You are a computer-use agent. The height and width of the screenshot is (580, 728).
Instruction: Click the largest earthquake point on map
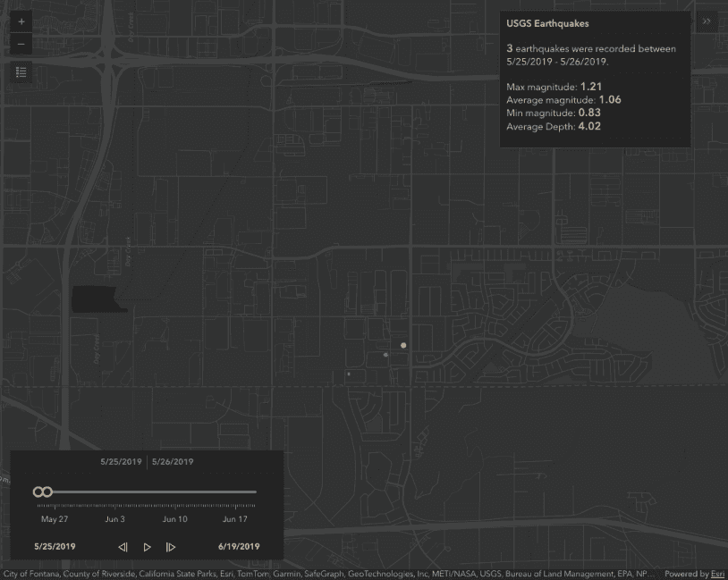(403, 345)
